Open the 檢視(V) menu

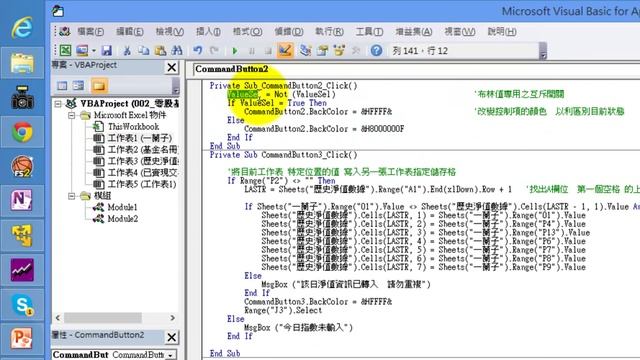click(169, 31)
